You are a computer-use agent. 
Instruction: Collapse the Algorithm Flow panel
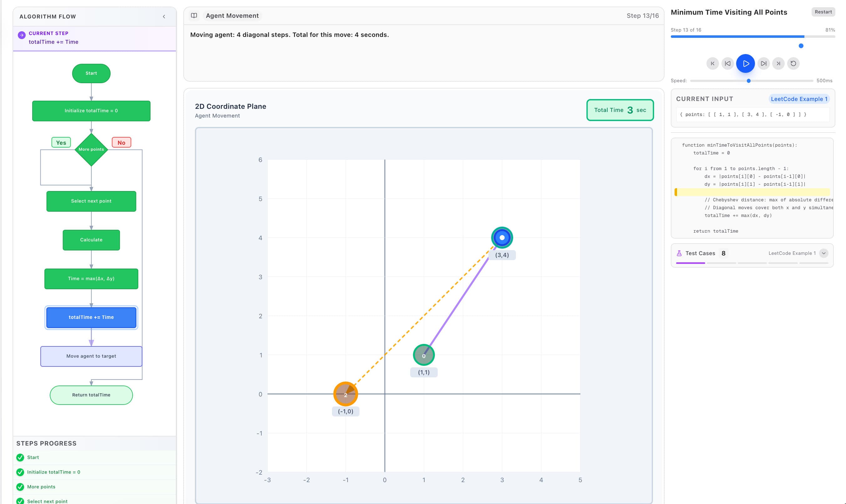pyautogui.click(x=164, y=16)
